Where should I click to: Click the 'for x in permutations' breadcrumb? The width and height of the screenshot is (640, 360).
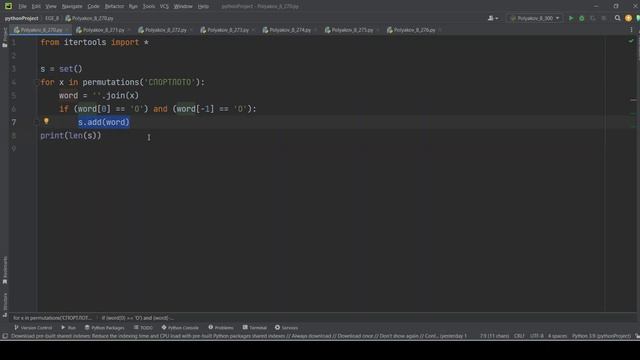pos(52,318)
